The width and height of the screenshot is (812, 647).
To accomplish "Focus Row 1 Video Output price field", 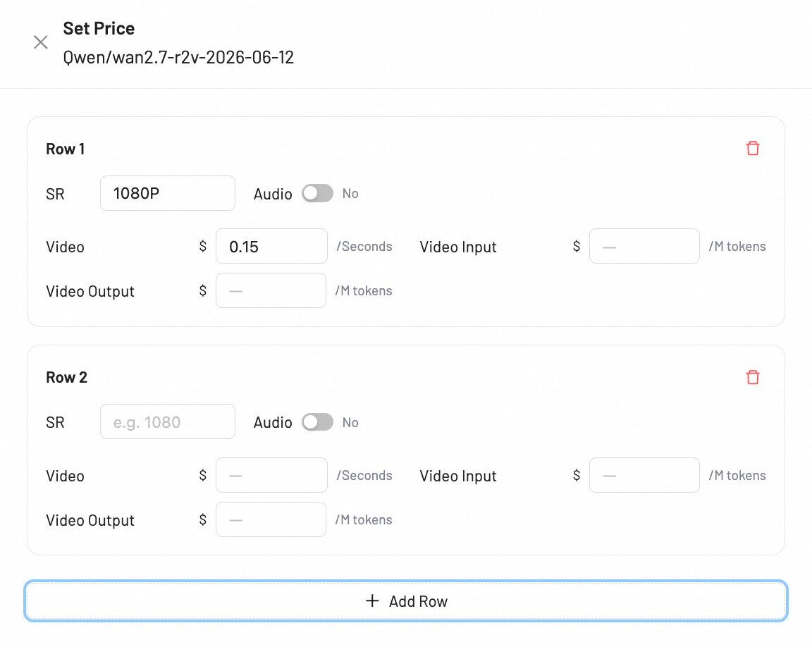I will click(x=271, y=290).
